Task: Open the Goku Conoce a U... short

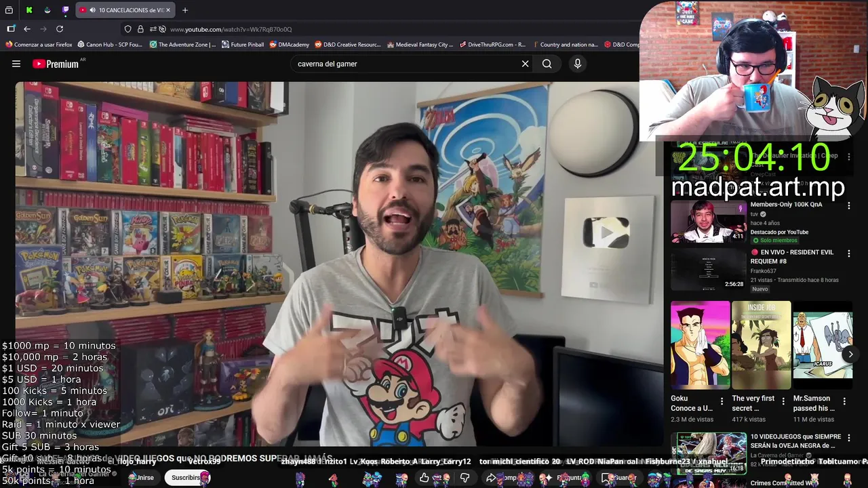Action: [700, 345]
